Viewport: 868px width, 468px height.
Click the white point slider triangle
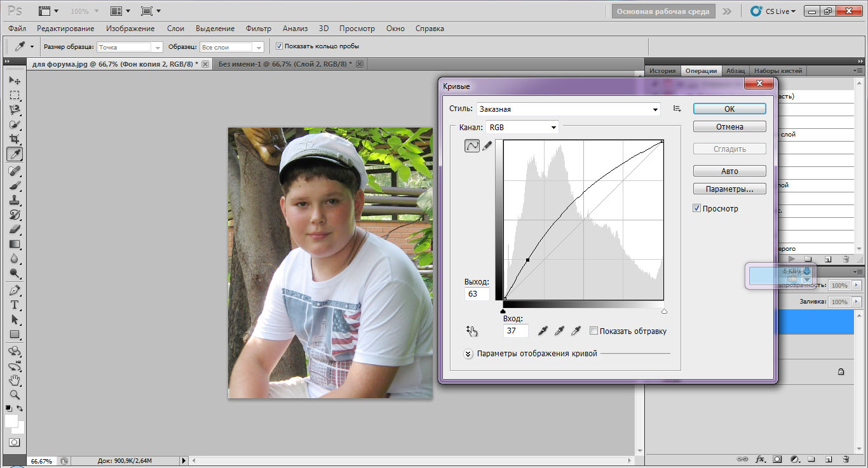(664, 311)
